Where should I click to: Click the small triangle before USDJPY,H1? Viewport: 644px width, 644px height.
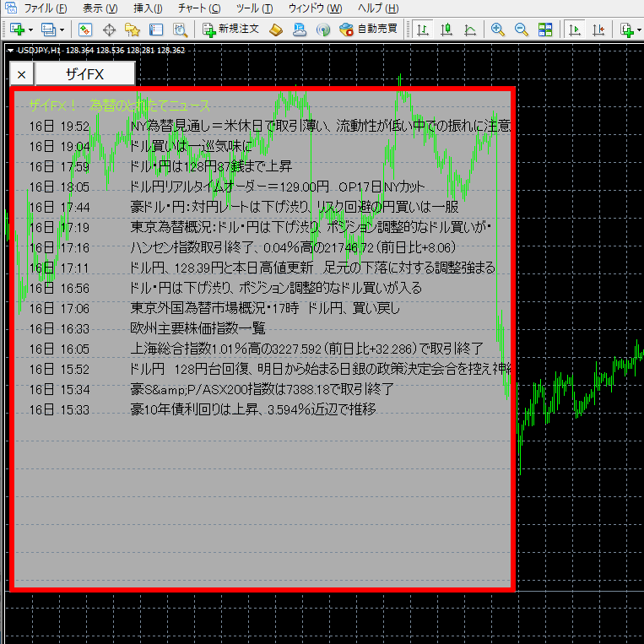tap(11, 51)
